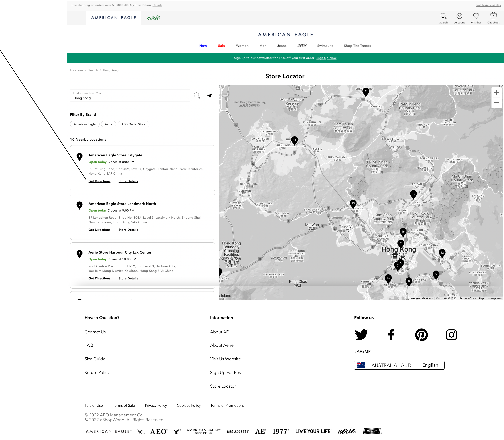Click map marker number 11

click(294, 141)
